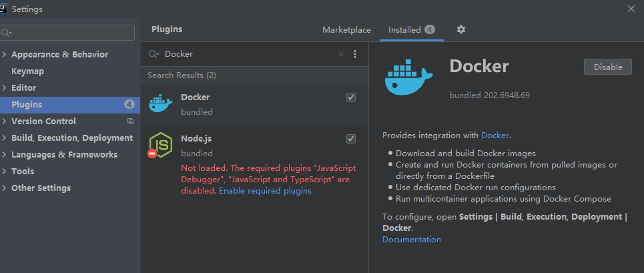644x273 pixels.
Task: Expand Build, Execution, Deployment section
Action: click(5, 138)
